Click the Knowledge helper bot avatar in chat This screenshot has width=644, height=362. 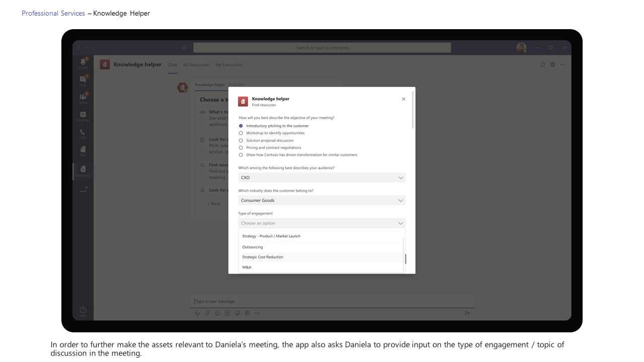pyautogui.click(x=182, y=87)
